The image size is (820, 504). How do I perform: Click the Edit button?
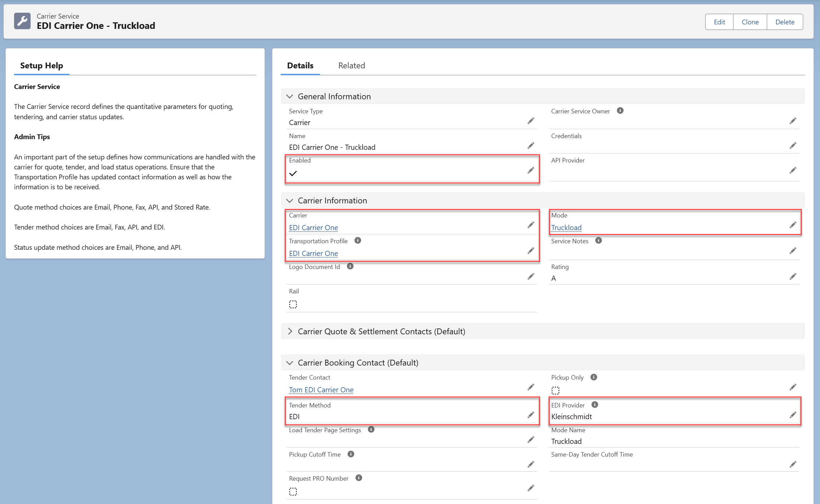tap(719, 22)
